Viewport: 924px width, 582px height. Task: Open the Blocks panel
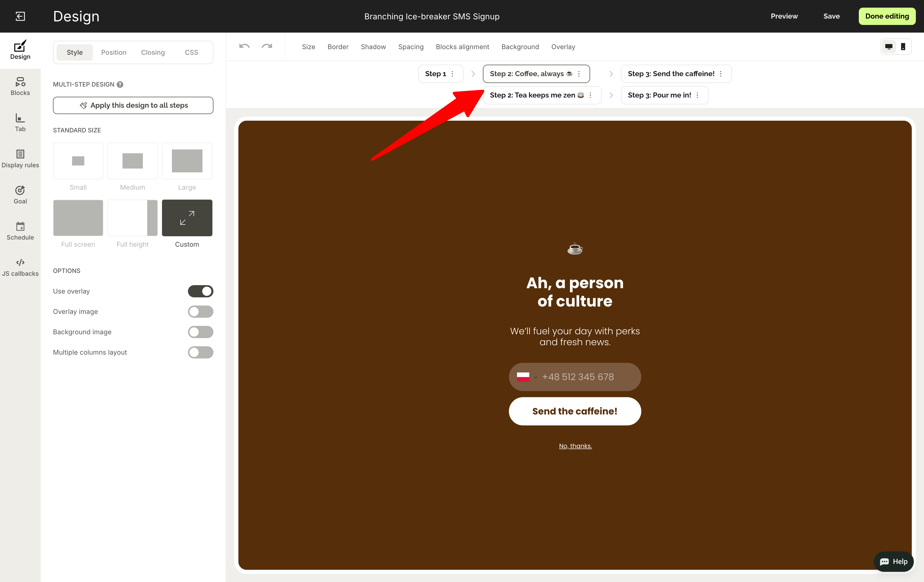coord(20,86)
